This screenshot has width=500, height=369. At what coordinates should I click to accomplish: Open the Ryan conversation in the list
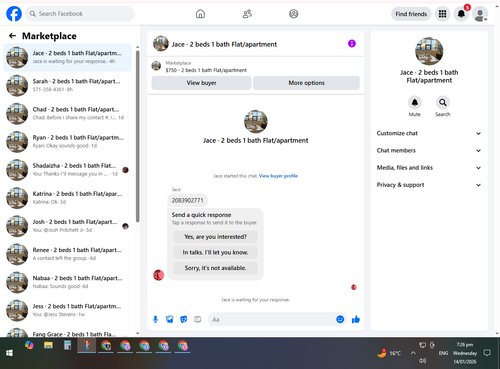pyautogui.click(x=67, y=142)
